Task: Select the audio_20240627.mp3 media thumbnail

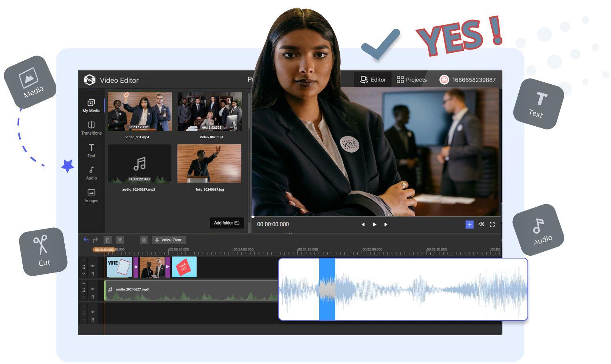Action: [x=139, y=164]
